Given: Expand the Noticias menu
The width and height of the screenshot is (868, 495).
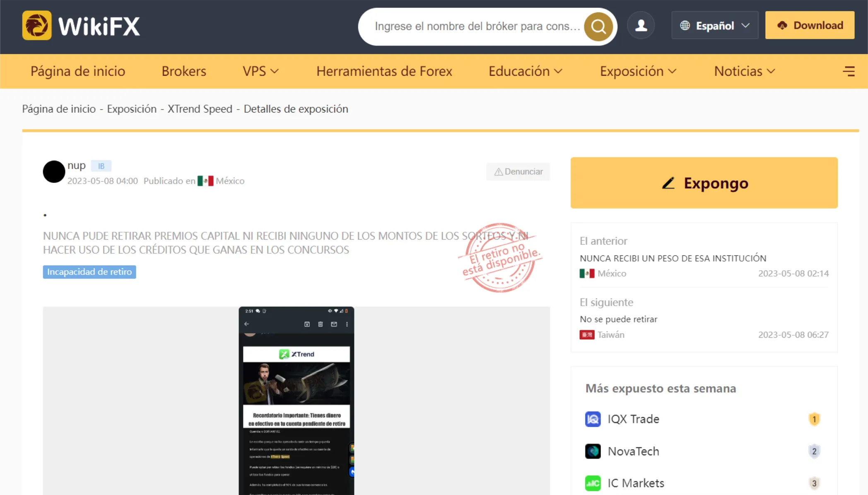Looking at the screenshot, I should [745, 71].
